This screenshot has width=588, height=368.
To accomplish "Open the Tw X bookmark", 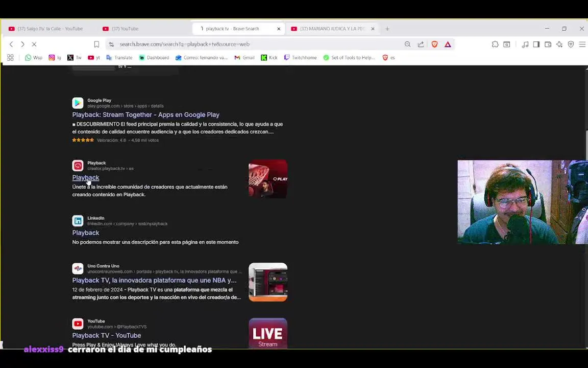I will [74, 57].
